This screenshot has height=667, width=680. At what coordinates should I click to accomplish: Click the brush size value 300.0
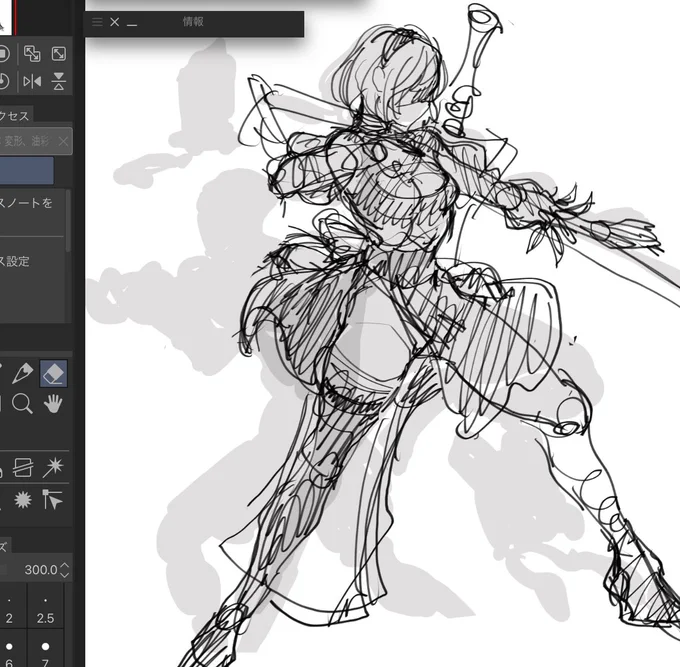click(41, 569)
